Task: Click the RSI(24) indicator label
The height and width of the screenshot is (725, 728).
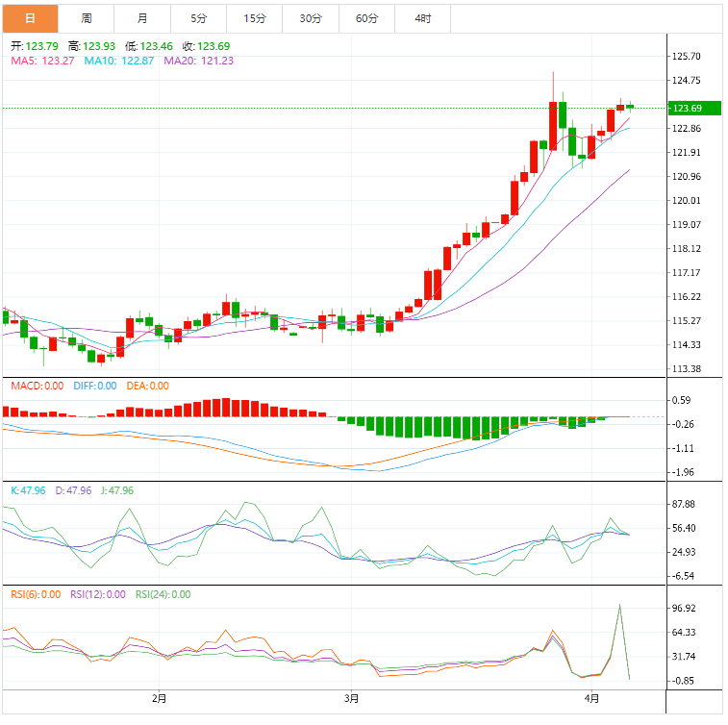Action: coord(163,594)
